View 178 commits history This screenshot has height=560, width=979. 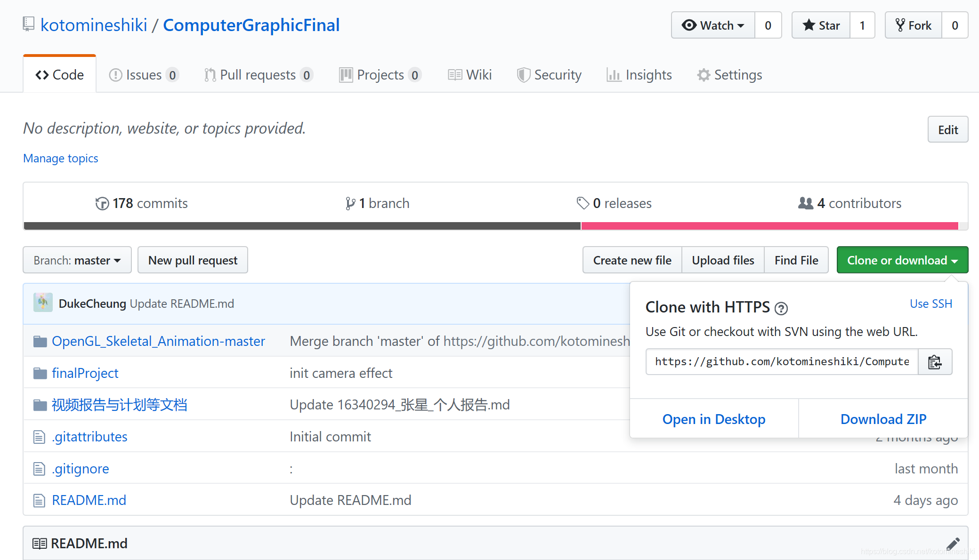141,203
